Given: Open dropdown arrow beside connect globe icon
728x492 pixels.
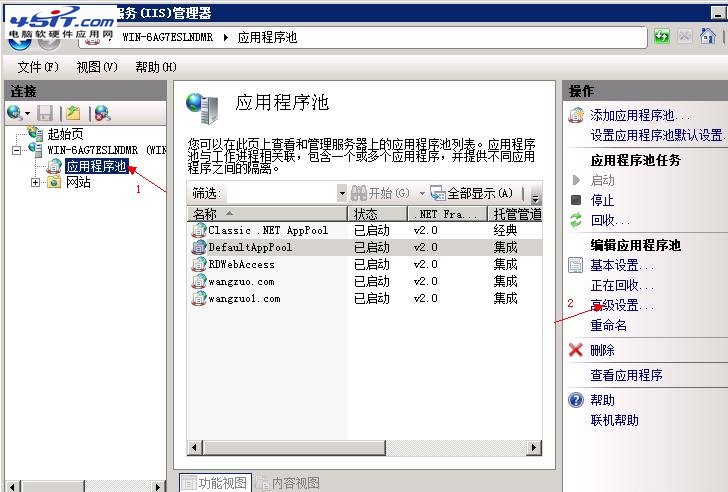Looking at the screenshot, I should (x=27, y=113).
